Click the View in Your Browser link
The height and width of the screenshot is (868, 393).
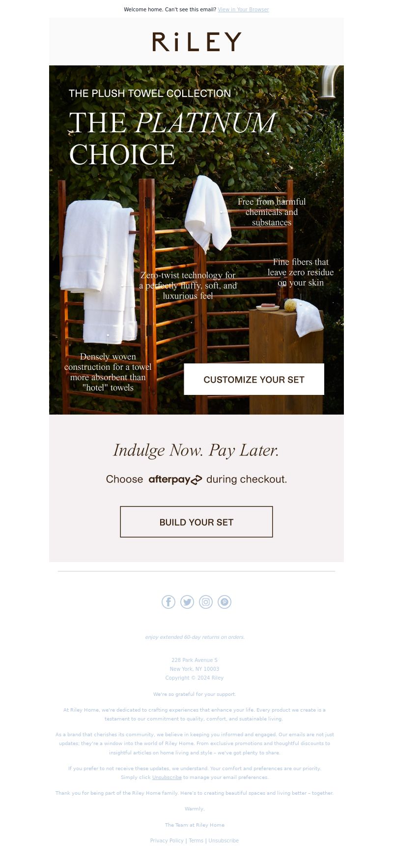click(x=243, y=9)
